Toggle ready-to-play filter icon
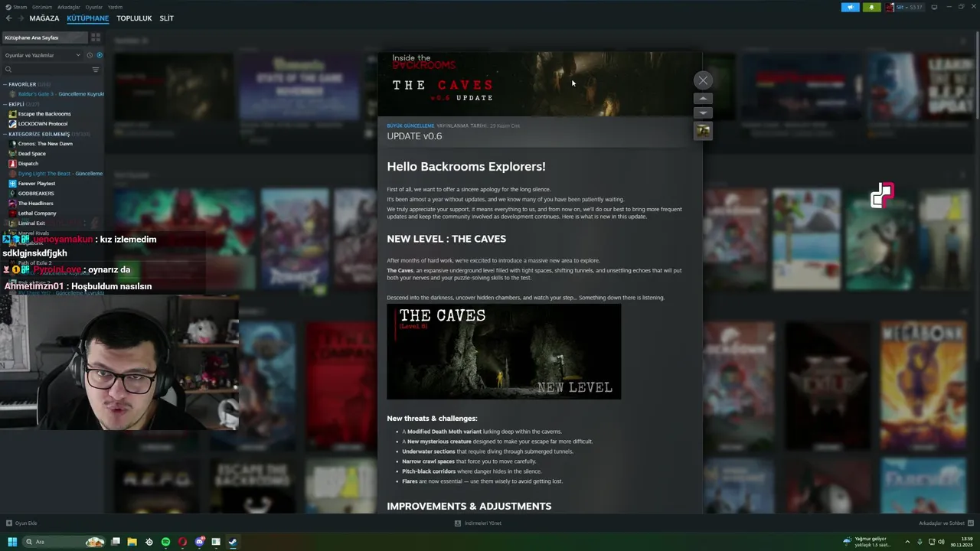The image size is (980, 551). pyautogui.click(x=100, y=55)
